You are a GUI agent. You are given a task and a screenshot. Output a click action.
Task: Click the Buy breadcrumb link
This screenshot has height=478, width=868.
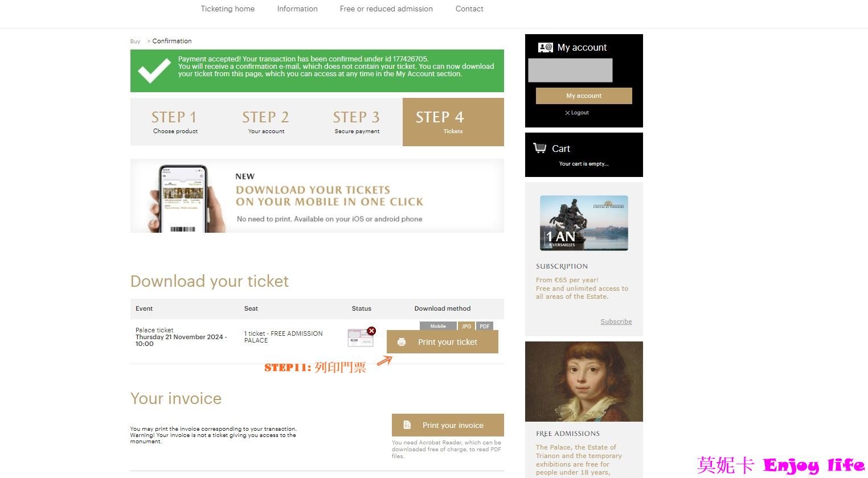135,41
